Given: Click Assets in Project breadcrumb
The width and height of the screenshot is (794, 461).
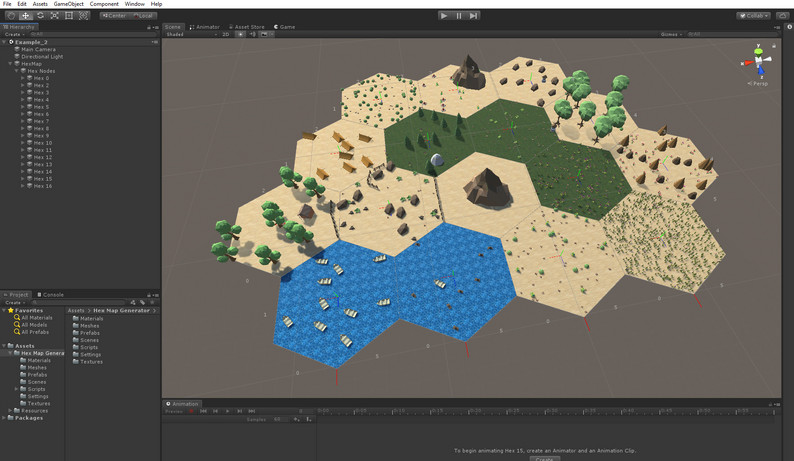Looking at the screenshot, I should [x=76, y=311].
